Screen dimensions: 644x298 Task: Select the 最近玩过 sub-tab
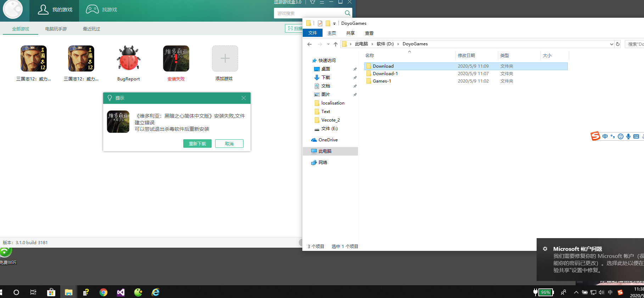point(91,29)
